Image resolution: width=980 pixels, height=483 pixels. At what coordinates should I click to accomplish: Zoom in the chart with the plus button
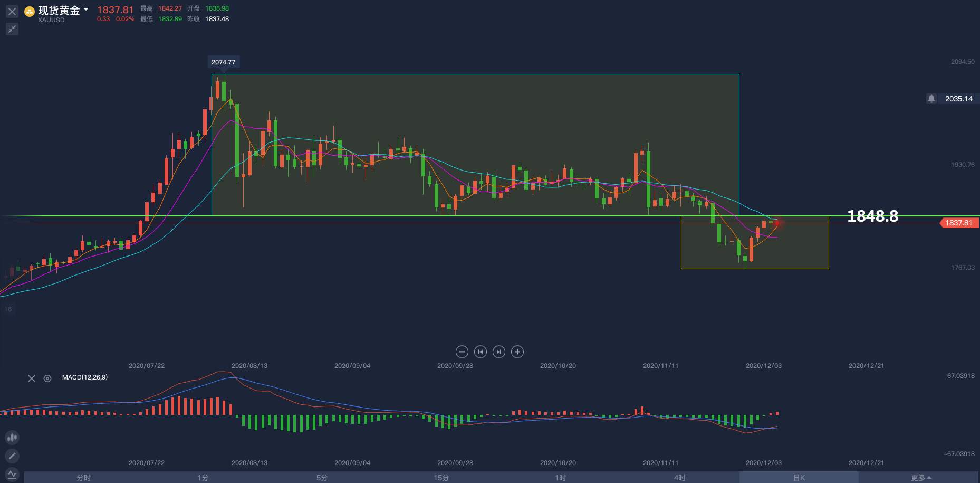tap(517, 352)
